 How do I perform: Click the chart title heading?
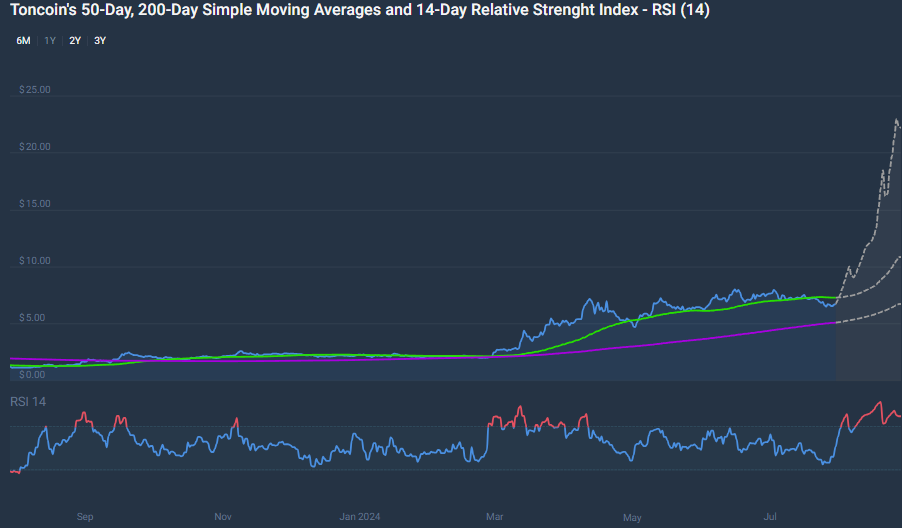click(360, 10)
